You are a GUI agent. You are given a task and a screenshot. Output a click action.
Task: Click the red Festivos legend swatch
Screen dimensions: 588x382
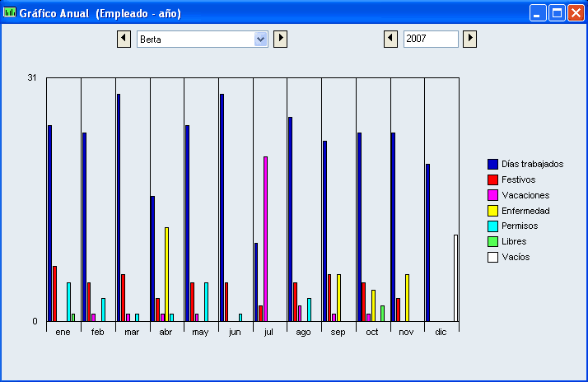[x=492, y=179]
